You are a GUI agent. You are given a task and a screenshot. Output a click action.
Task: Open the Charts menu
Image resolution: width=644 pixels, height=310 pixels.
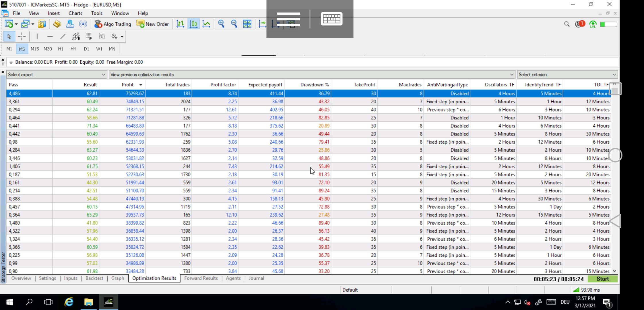pyautogui.click(x=75, y=13)
